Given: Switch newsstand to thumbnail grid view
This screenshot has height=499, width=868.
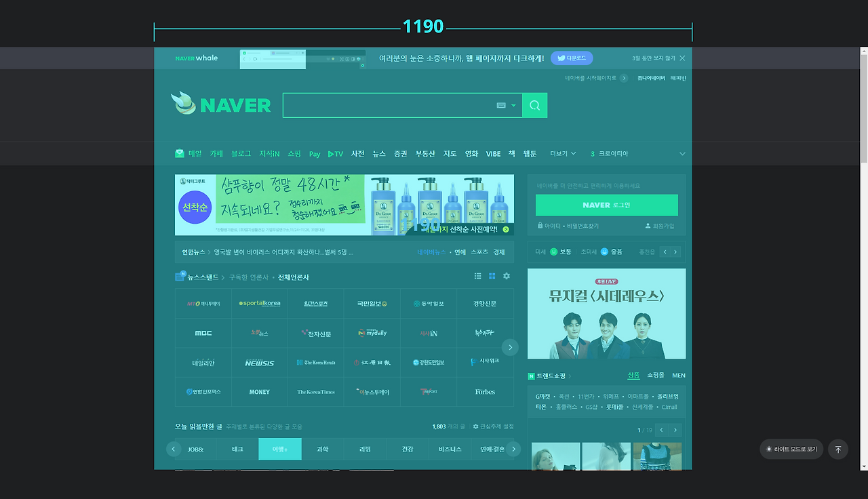Looking at the screenshot, I should pyautogui.click(x=492, y=276).
